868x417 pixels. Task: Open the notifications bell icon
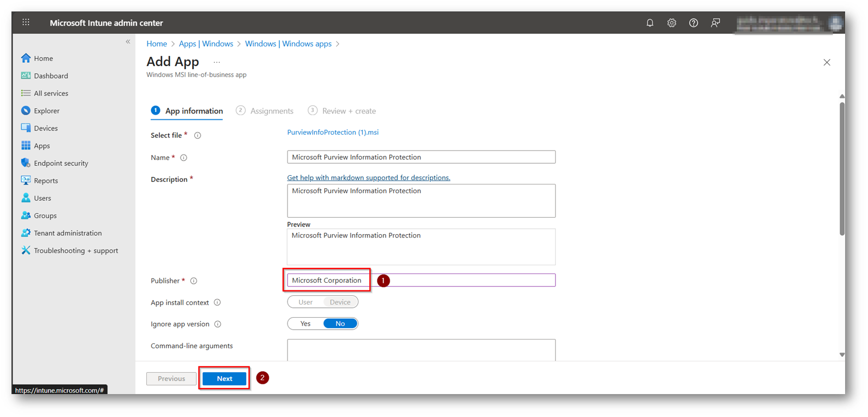point(650,23)
